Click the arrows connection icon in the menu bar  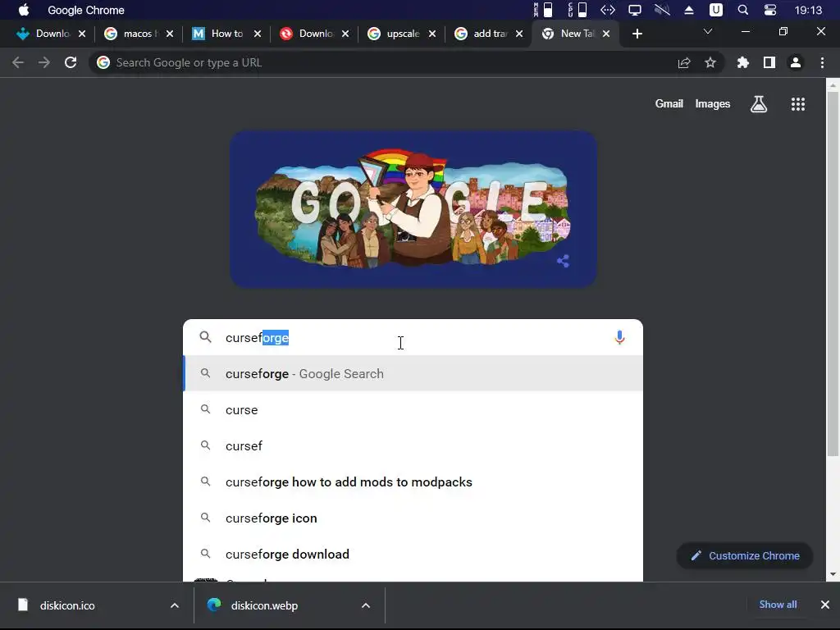(x=608, y=10)
